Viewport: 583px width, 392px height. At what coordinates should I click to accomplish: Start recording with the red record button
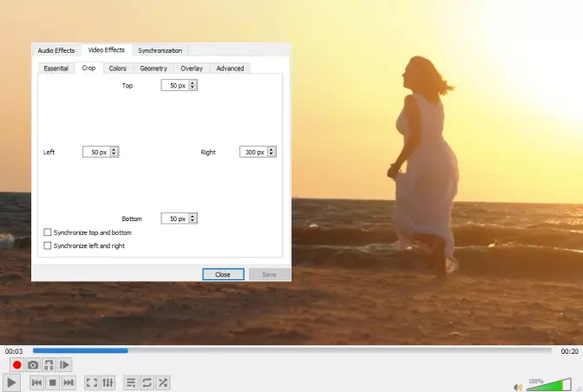(16, 365)
